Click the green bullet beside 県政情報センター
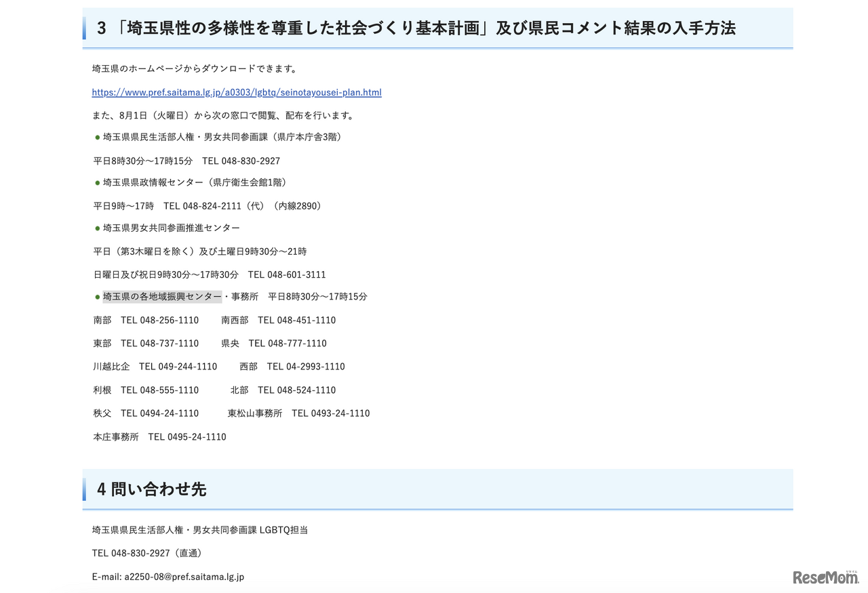The height and width of the screenshot is (593, 868). coord(97,182)
